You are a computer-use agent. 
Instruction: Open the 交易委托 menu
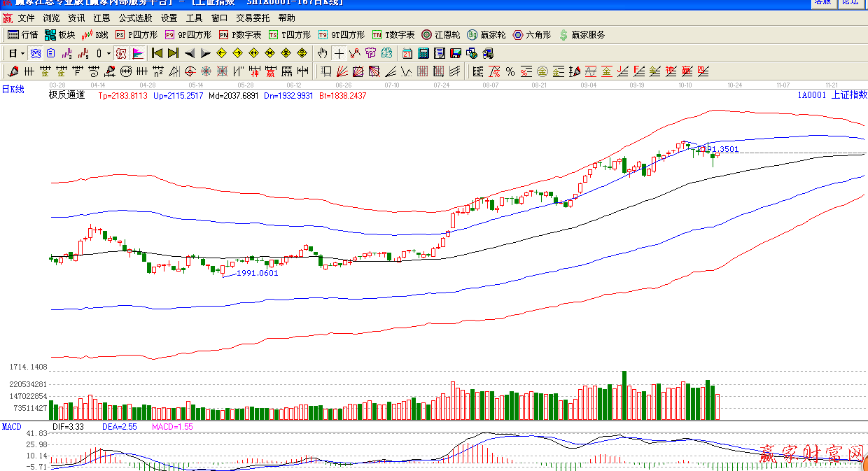(x=253, y=18)
